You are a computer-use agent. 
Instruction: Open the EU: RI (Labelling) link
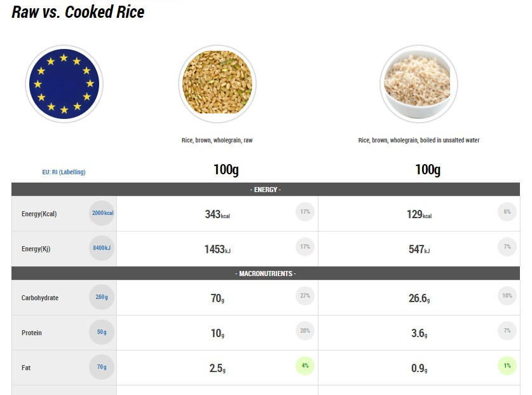[64, 172]
